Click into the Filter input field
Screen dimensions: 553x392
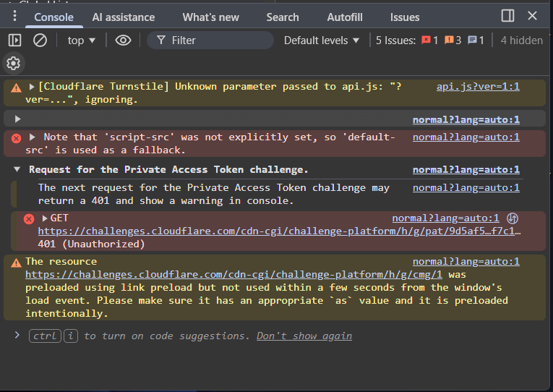[217, 41]
